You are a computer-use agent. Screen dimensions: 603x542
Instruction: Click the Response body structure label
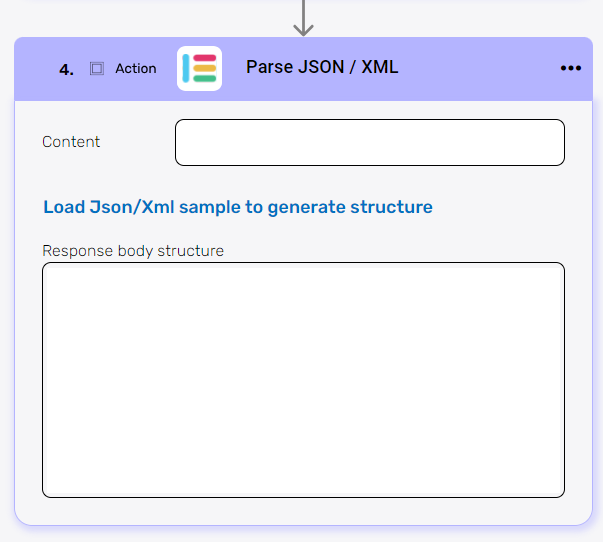point(133,250)
